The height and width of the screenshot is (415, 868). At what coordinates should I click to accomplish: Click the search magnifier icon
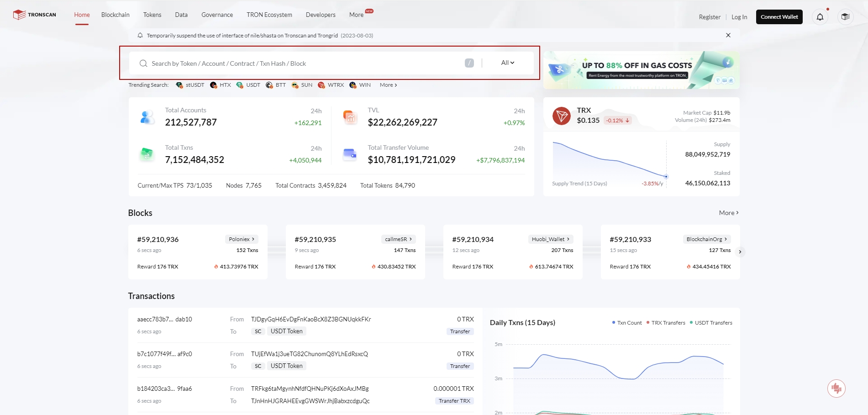click(x=143, y=63)
